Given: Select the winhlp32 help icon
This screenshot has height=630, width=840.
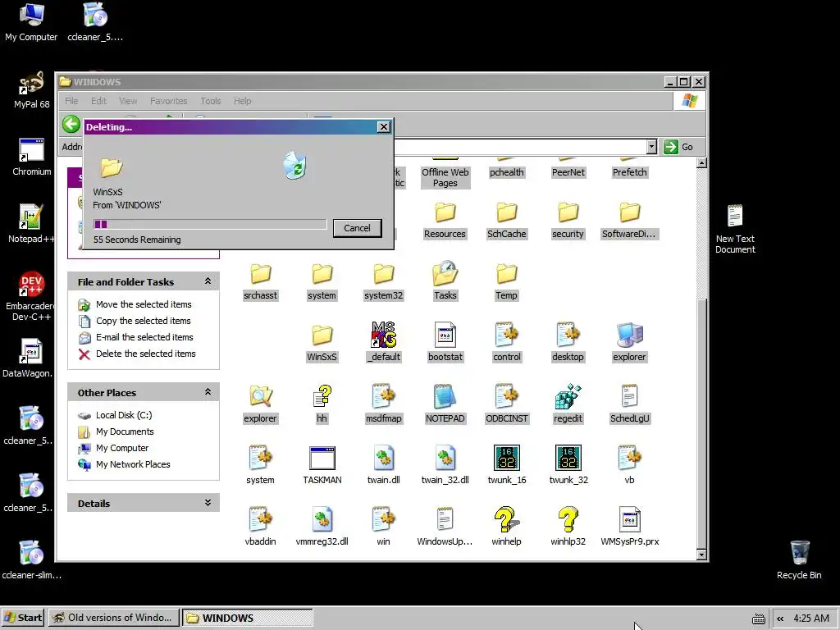Looking at the screenshot, I should click(x=568, y=527).
